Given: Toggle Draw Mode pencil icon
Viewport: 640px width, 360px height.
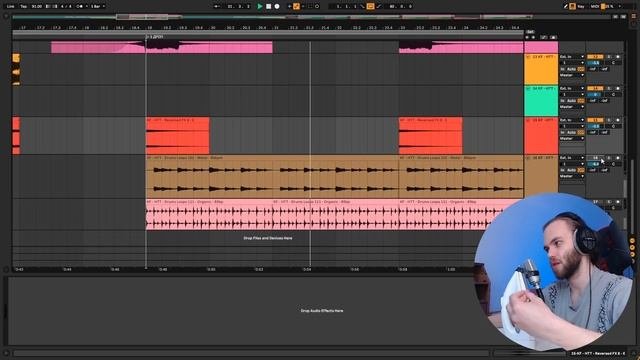Looking at the screenshot, I should click(x=566, y=6).
